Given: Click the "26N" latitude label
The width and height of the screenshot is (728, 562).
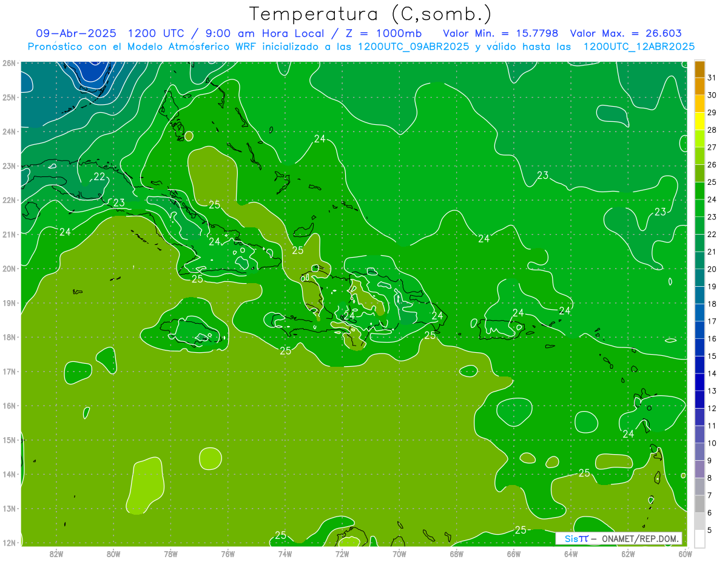Looking at the screenshot, I should (9, 63).
